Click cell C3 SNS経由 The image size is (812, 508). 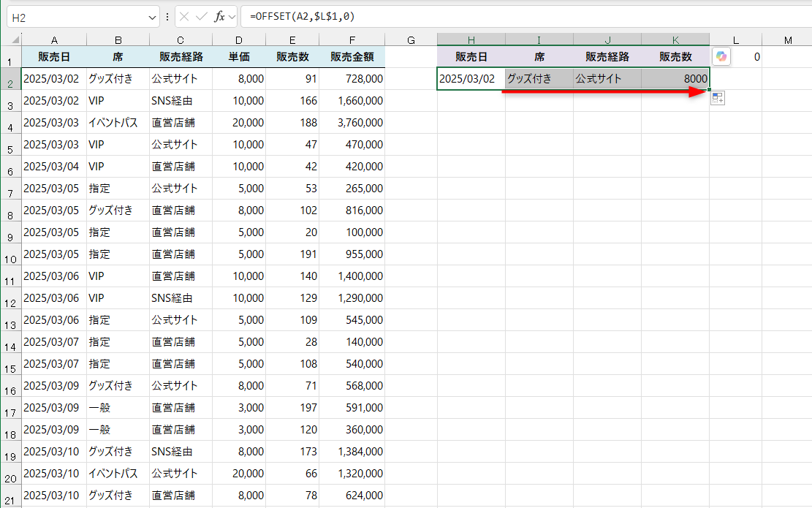[181, 100]
